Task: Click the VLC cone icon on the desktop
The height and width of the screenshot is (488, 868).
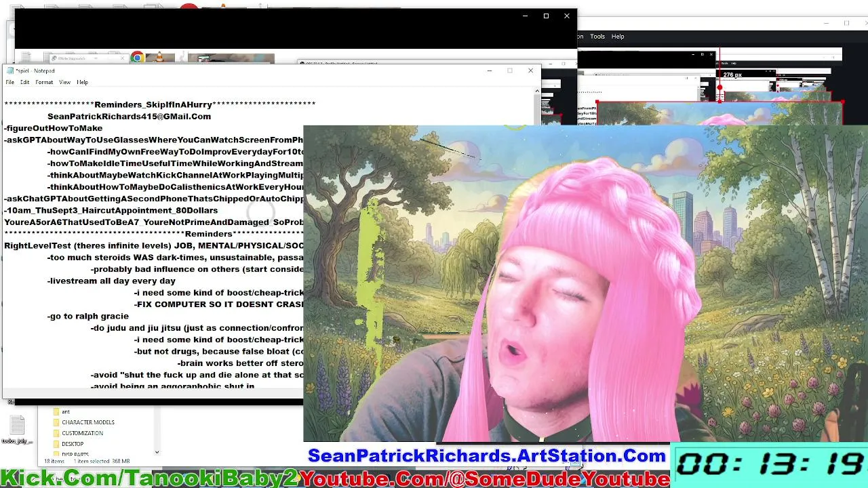Action: point(160,58)
